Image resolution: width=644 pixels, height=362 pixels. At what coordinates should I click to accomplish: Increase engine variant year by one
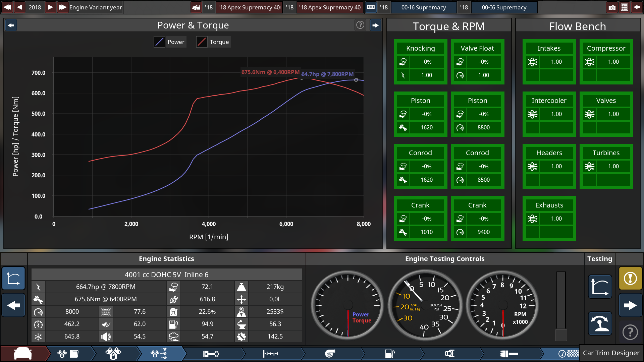click(50, 7)
